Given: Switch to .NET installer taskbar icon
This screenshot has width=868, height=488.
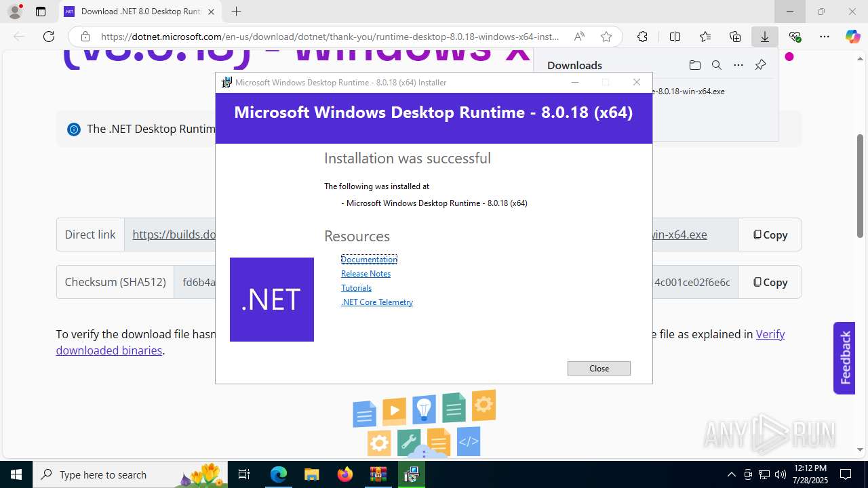Looking at the screenshot, I should pos(411,474).
